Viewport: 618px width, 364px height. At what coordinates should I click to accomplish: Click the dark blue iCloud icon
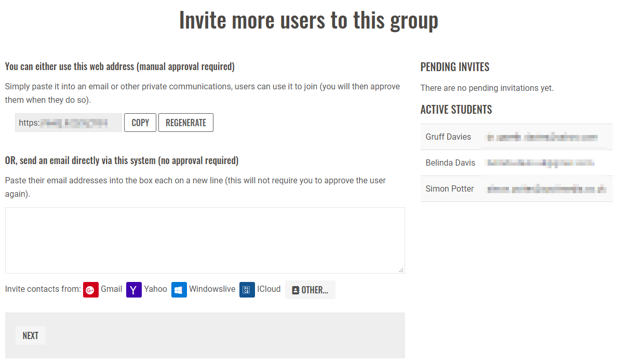point(247,290)
